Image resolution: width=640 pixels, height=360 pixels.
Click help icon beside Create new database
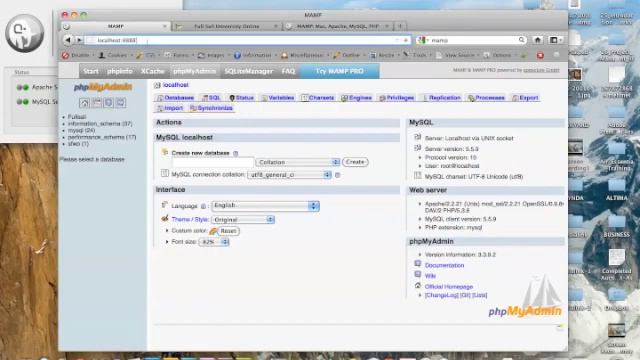point(236,153)
